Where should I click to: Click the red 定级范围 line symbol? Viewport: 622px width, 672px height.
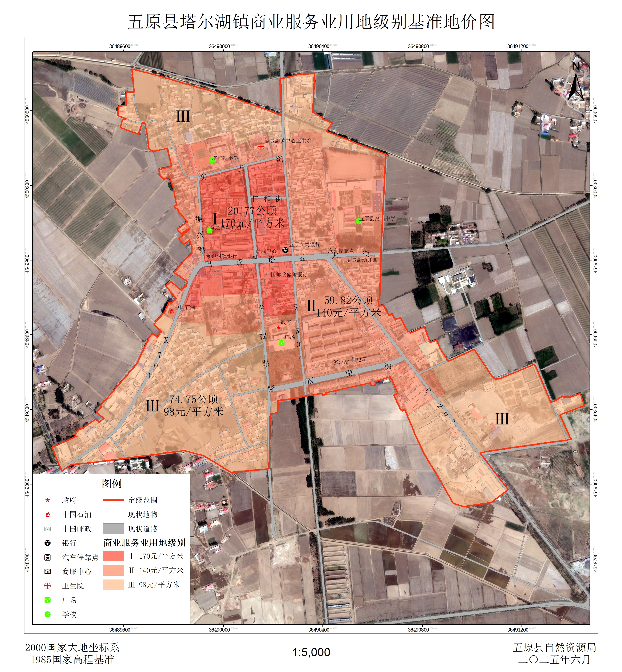click(x=114, y=500)
